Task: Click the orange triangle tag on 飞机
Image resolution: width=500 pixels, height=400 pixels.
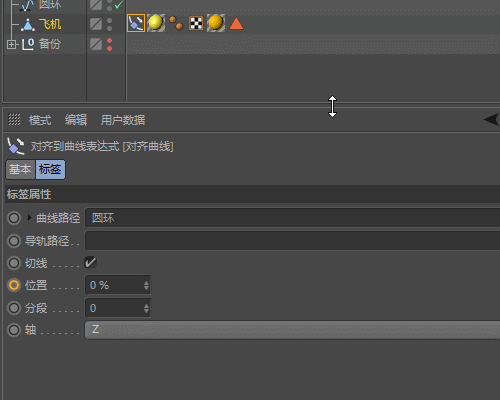Action: (236, 23)
